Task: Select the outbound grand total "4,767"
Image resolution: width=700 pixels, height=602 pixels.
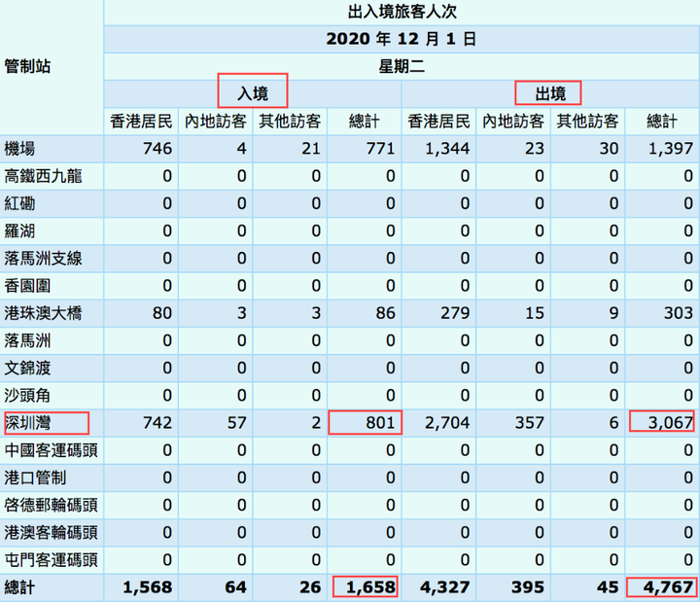Action: 668,587
